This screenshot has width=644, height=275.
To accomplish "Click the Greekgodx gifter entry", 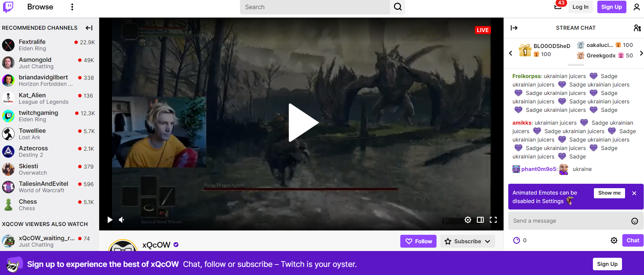I will [x=605, y=55].
